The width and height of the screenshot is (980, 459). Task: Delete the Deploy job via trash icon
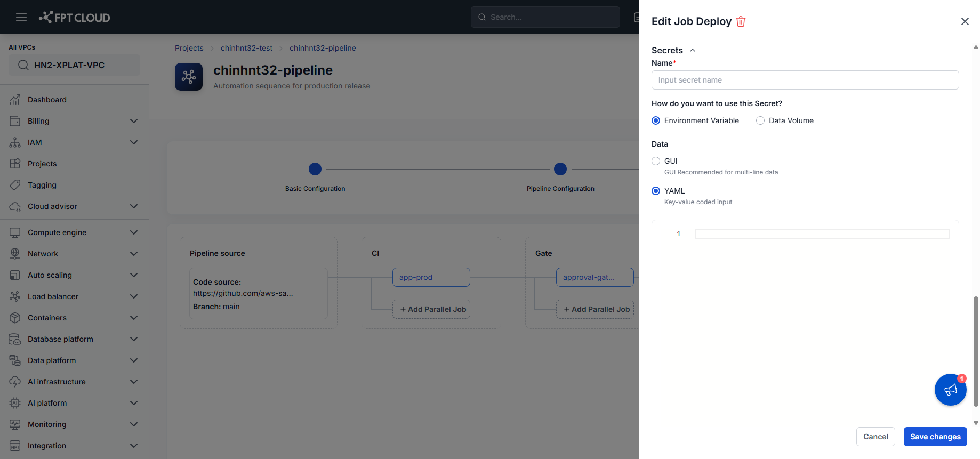741,21
